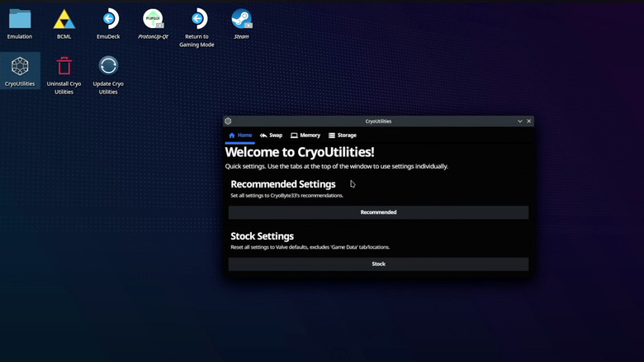Viewport: 644px width, 362px height.
Task: Open the Steam desktop icon
Action: click(241, 24)
